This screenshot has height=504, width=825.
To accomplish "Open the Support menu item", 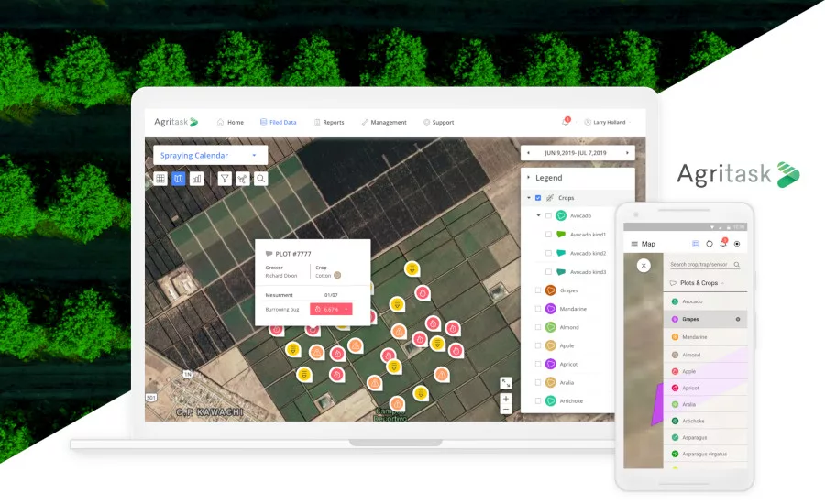I will (439, 122).
